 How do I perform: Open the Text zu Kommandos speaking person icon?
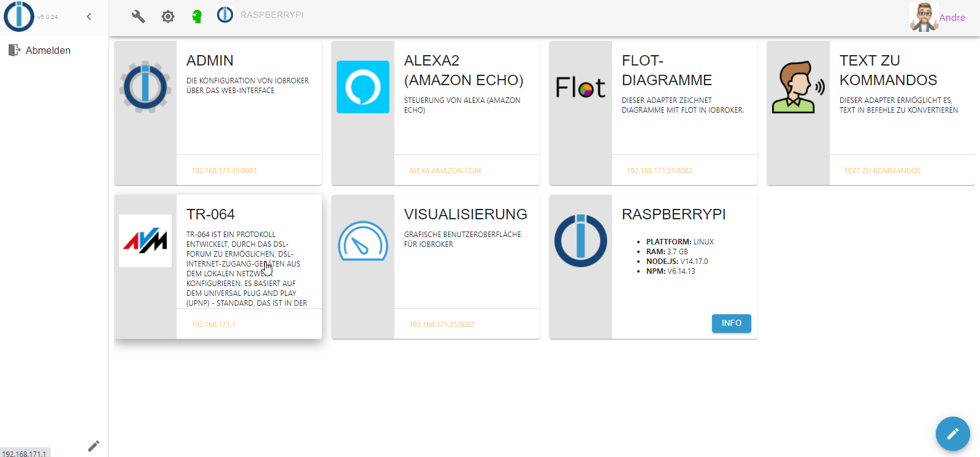click(798, 87)
